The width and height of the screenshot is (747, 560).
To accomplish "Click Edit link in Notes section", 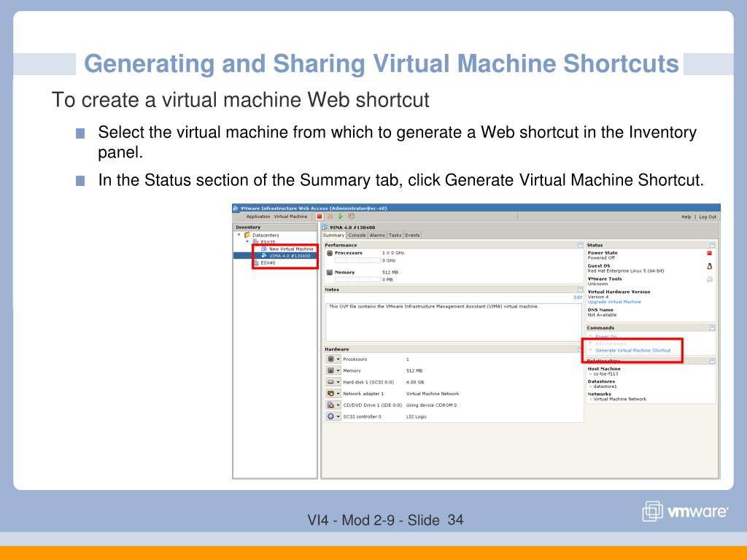I will click(578, 297).
